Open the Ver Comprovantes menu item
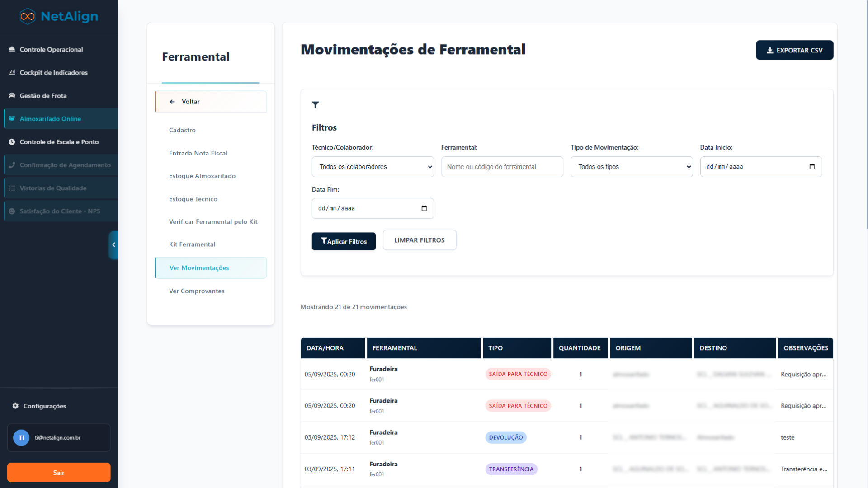 [x=197, y=291]
